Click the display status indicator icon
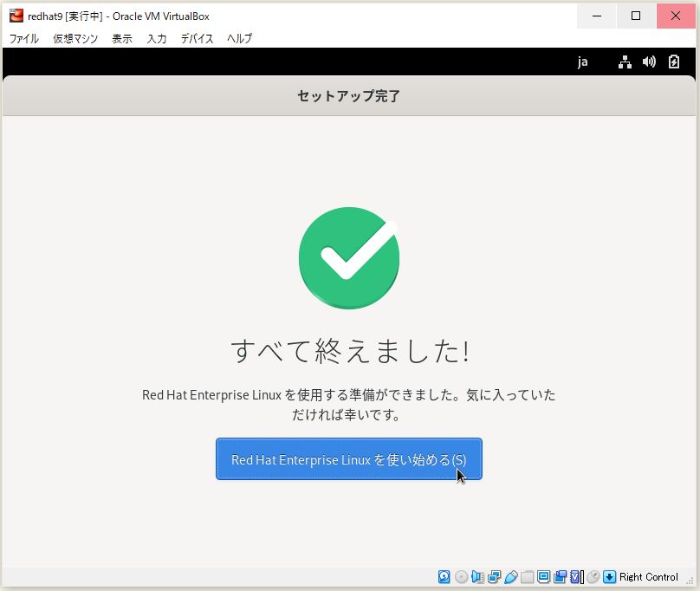Screen dimensions: 700x591 (543, 577)
